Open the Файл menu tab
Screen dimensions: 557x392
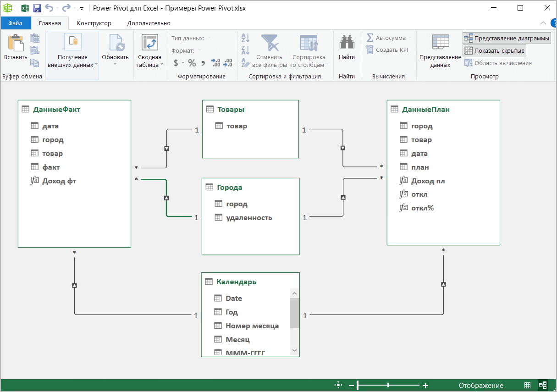(x=15, y=23)
